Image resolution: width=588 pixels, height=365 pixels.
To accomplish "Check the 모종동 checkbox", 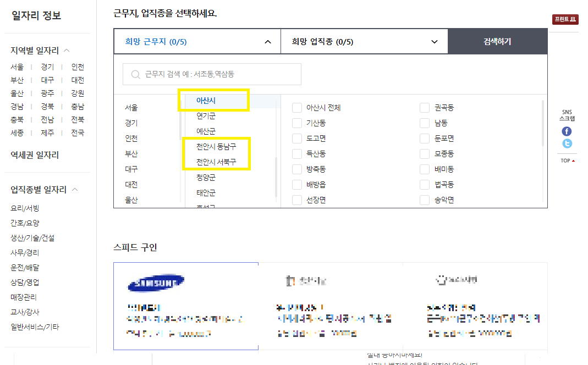I will click(425, 154).
